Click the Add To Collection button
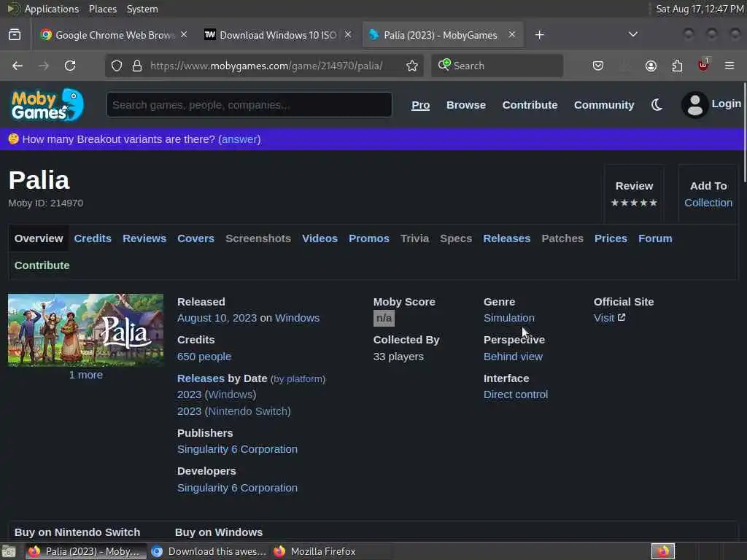Image resolution: width=747 pixels, height=560 pixels. 708,194
